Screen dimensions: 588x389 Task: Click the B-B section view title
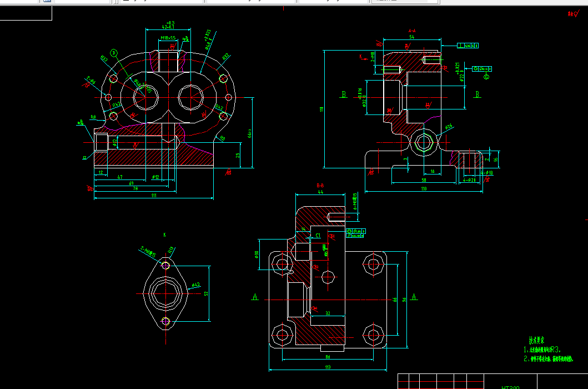point(320,186)
